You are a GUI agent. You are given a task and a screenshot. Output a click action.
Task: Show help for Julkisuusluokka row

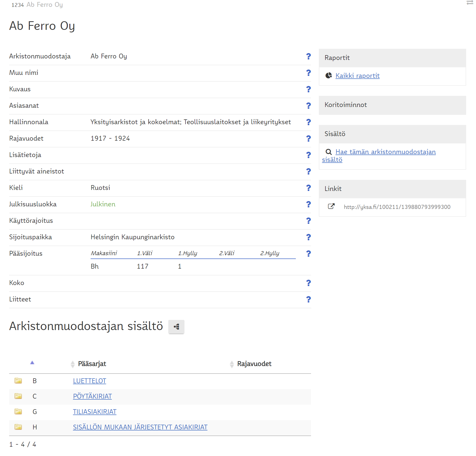tap(308, 204)
